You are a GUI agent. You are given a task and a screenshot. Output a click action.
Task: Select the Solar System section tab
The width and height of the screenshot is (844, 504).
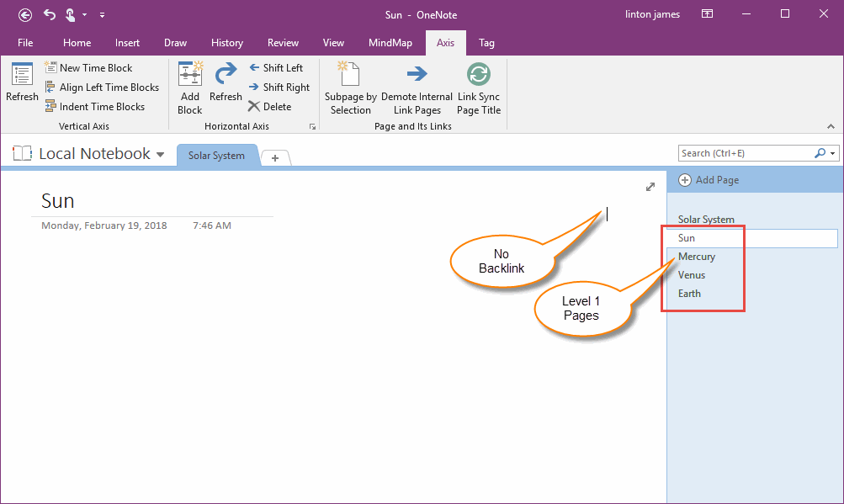point(216,156)
